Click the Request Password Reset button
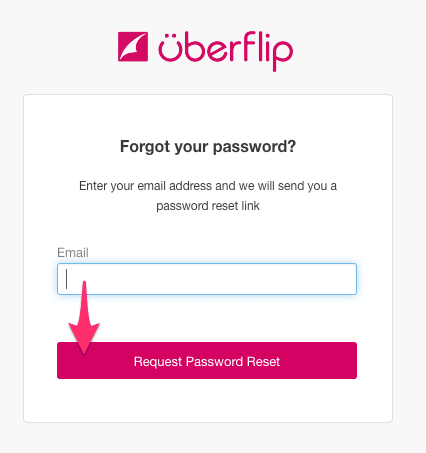This screenshot has width=426, height=453. click(x=207, y=360)
